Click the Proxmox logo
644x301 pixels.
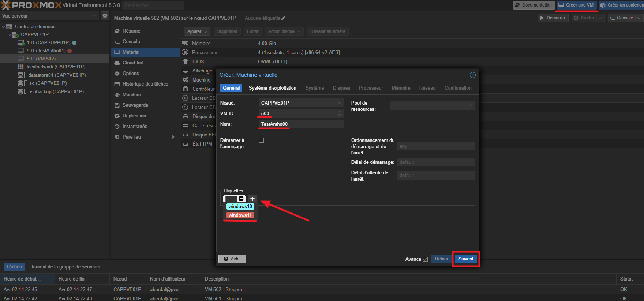tap(31, 5)
